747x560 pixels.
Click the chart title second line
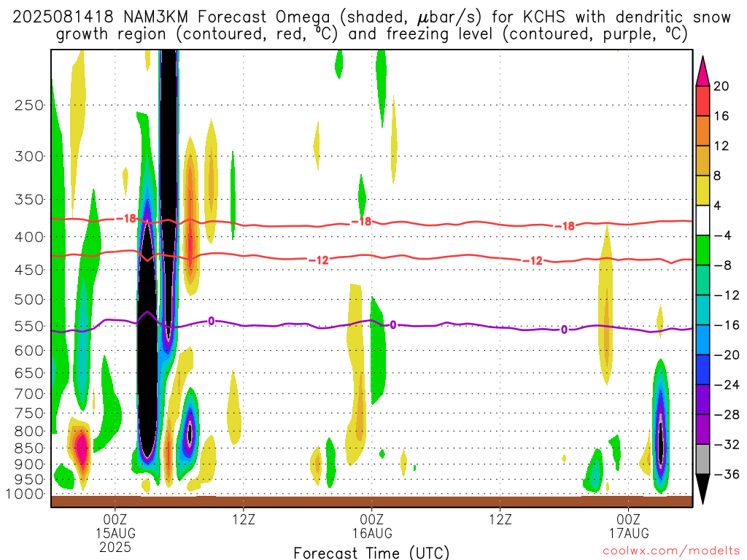tap(371, 34)
